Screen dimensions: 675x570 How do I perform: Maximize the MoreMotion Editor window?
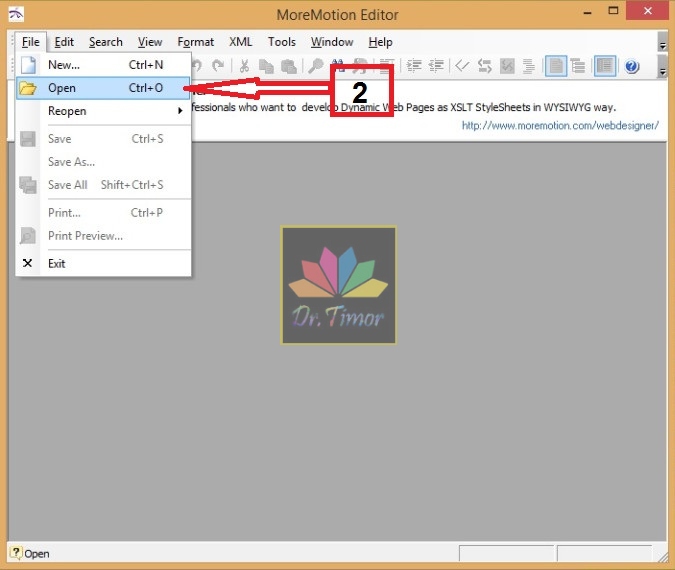tap(613, 12)
